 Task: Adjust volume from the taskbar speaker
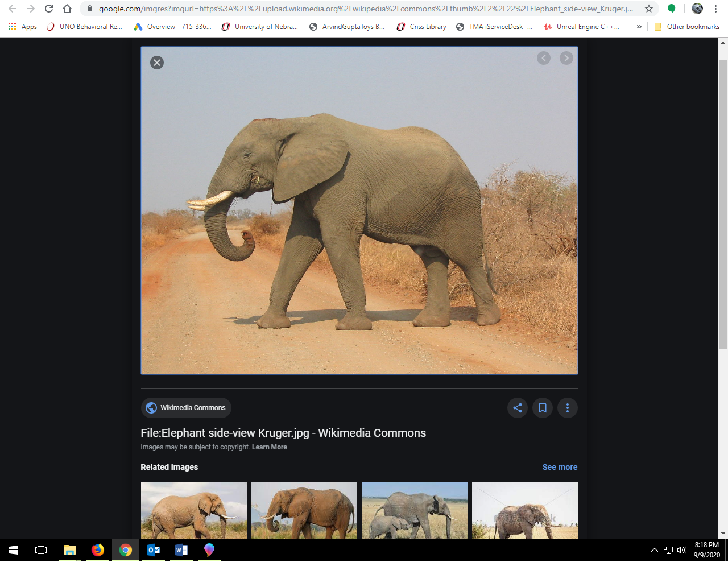tap(681, 550)
